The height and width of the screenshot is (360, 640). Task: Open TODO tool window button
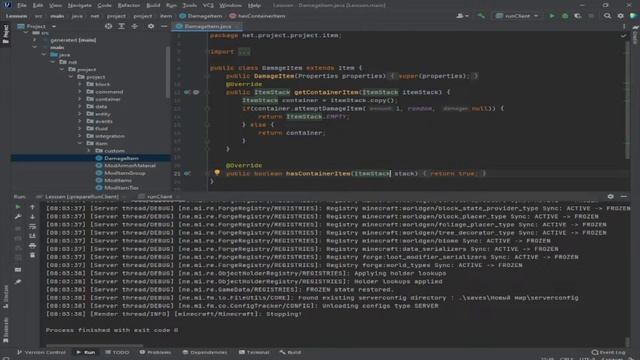118,352
